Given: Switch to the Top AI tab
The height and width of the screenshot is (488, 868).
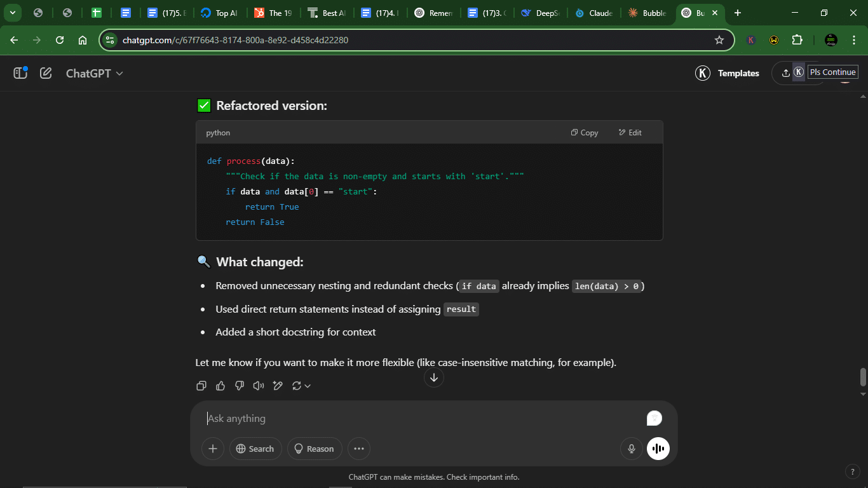Looking at the screenshot, I should point(219,13).
